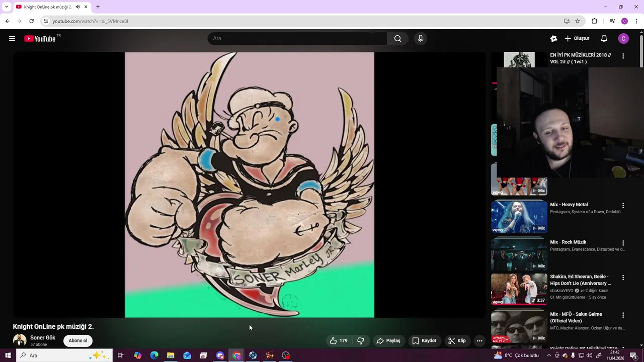Open Mix - MFÖ Sakın Gelme thumbnail

519,327
